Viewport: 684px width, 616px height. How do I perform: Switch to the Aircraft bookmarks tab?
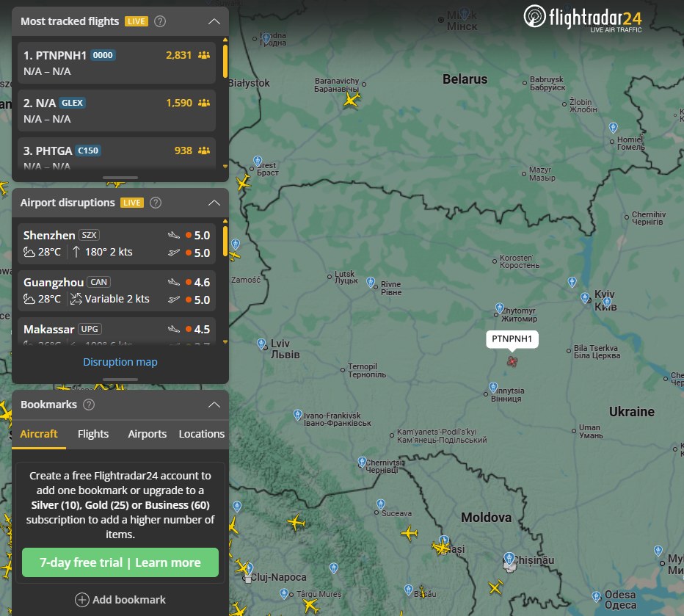tap(39, 434)
